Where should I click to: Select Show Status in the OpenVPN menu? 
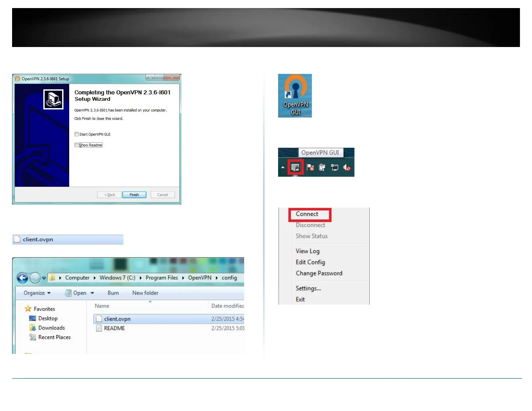(312, 236)
